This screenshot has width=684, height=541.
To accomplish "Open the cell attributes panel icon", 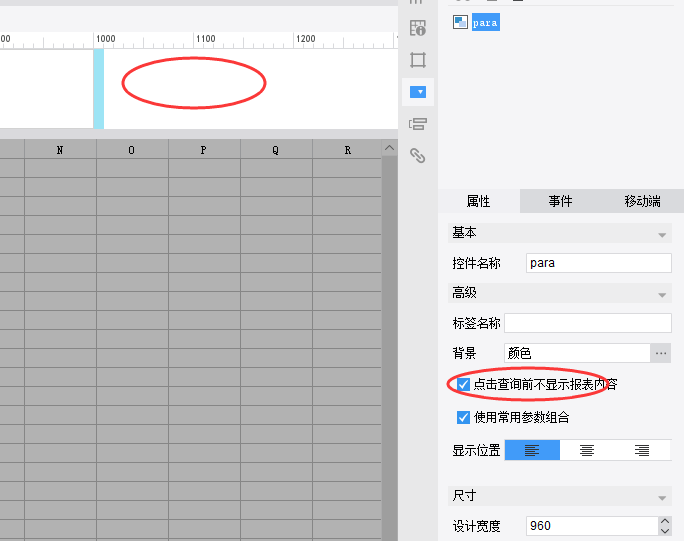I will coord(417,28).
